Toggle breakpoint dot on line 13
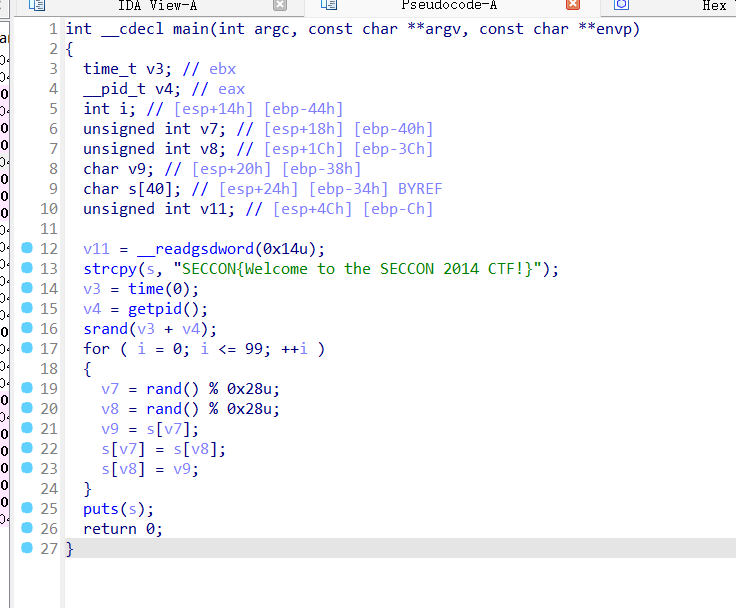 [x=27, y=268]
